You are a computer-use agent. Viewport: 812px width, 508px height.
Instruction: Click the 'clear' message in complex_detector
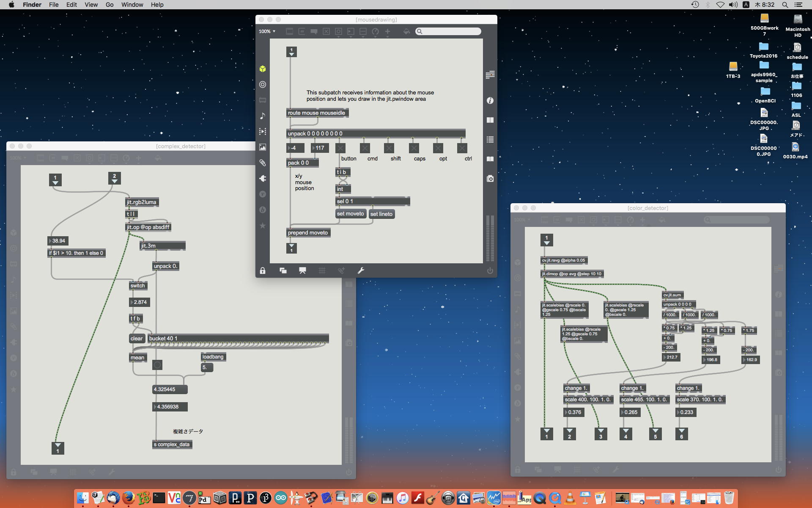(136, 338)
